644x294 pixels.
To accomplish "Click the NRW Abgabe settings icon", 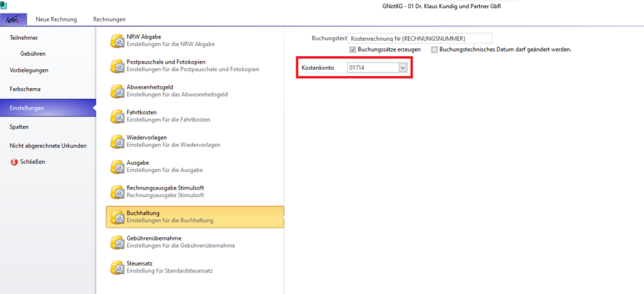I will pyautogui.click(x=117, y=42).
